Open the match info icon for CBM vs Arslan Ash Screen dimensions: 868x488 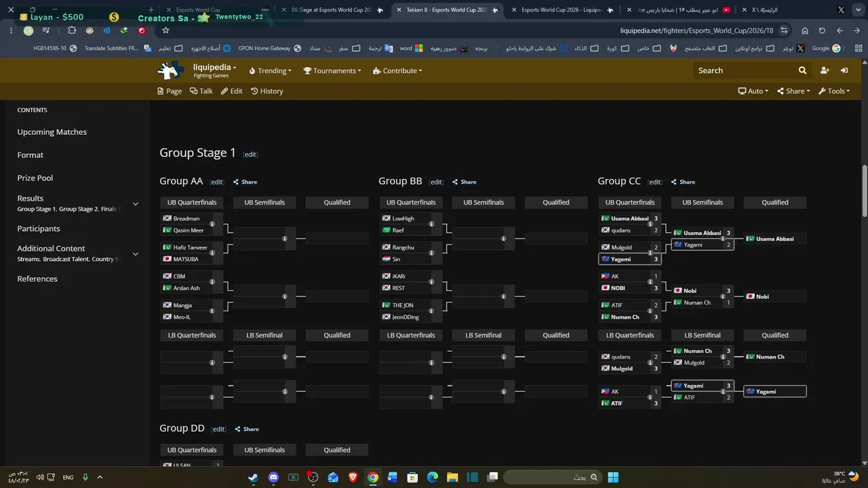(212, 282)
